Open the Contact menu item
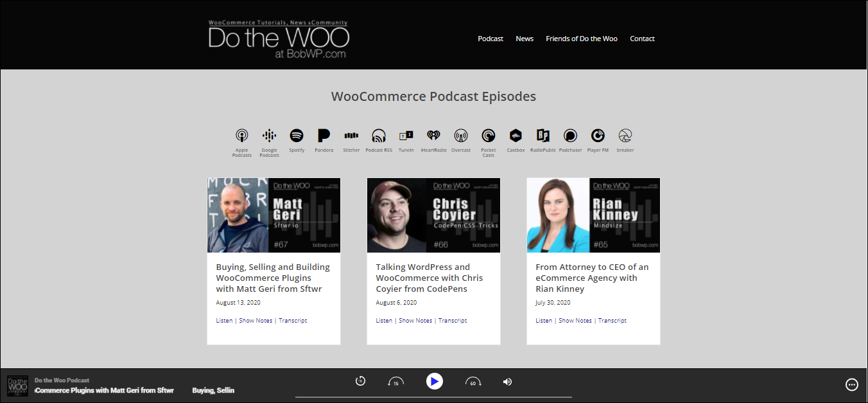This screenshot has height=403, width=868. 642,39
